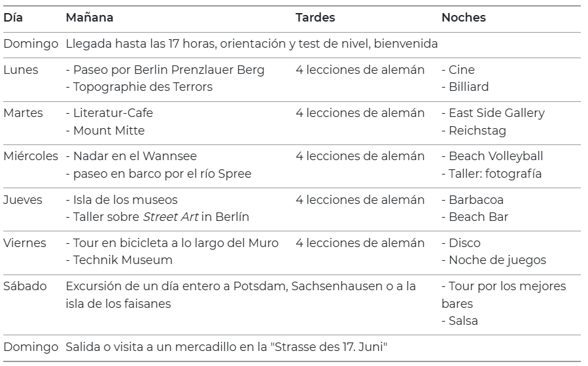The height and width of the screenshot is (366, 588).
Task: Click "Noche de juegos" entry
Action: pos(497,260)
